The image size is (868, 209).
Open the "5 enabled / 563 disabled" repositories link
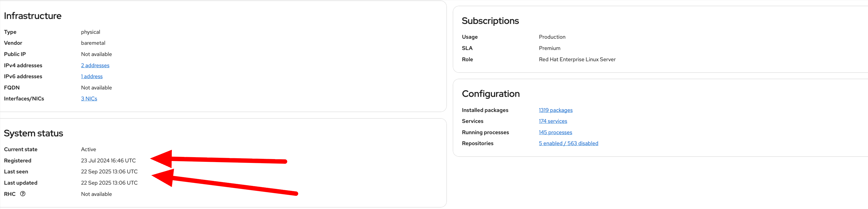coord(568,143)
